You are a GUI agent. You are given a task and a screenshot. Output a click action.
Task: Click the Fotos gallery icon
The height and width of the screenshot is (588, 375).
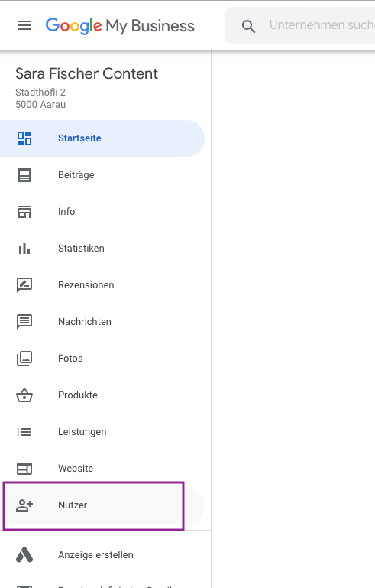(24, 359)
